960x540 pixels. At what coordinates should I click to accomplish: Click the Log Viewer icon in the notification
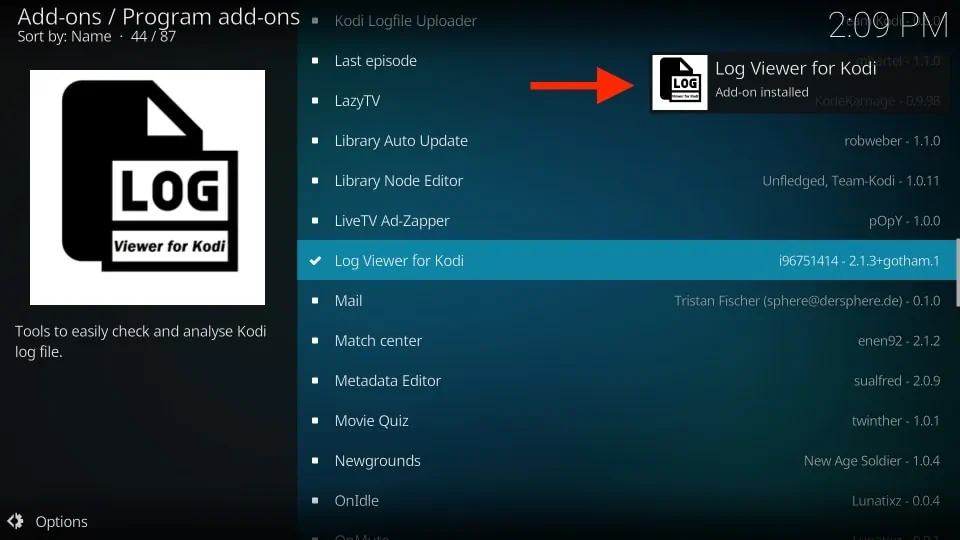tap(680, 83)
